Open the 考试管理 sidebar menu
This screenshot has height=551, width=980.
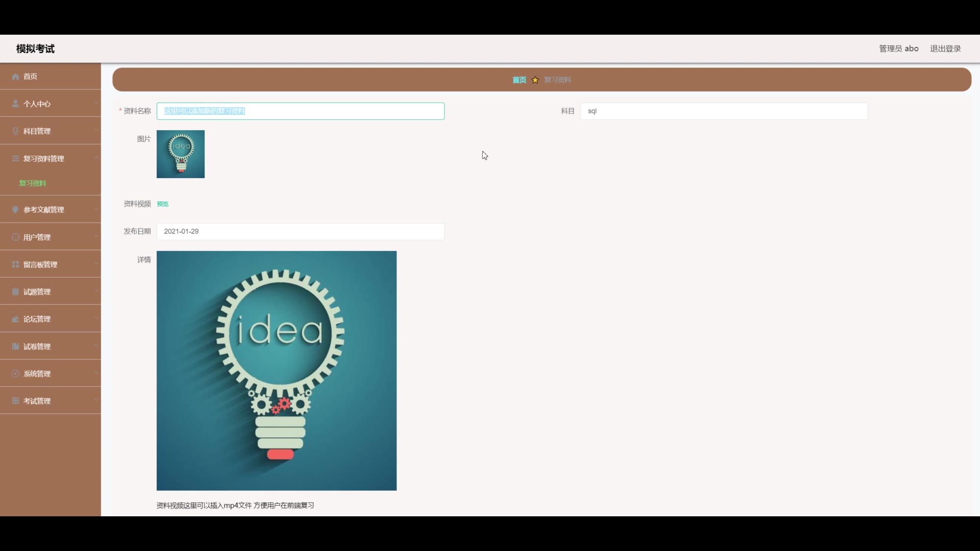tap(51, 401)
